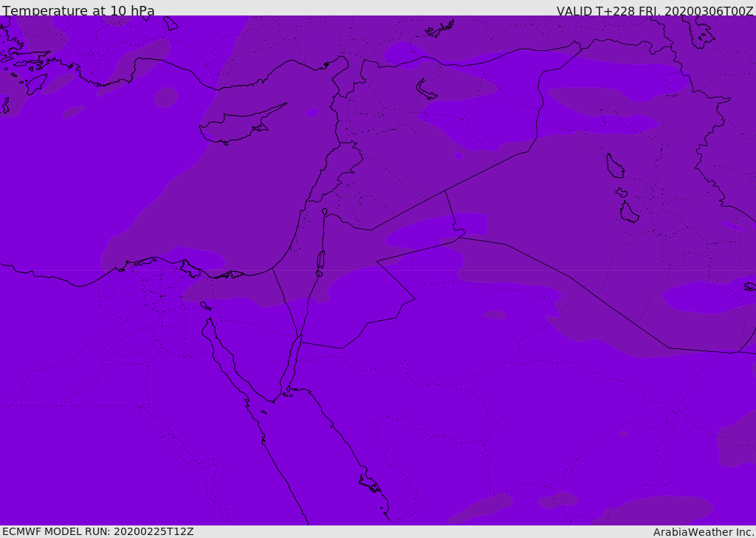Screen dimensions: 756x538
Task: Click 'ECMWF MODEL RUN: 20200225T12Z' footer text
Action: pos(98,531)
